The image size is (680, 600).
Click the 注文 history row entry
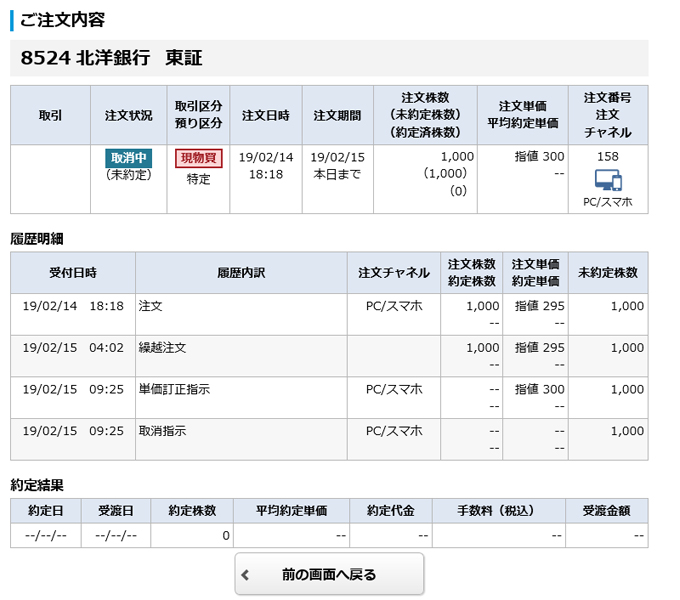[150, 306]
